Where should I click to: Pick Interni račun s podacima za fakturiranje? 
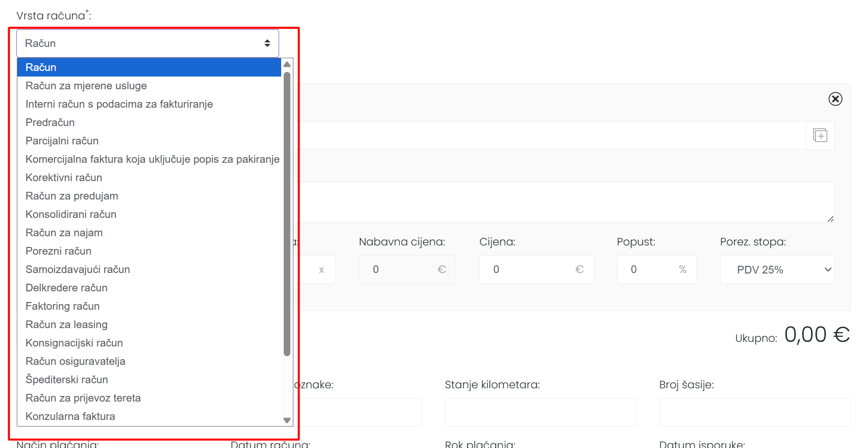[149, 104]
